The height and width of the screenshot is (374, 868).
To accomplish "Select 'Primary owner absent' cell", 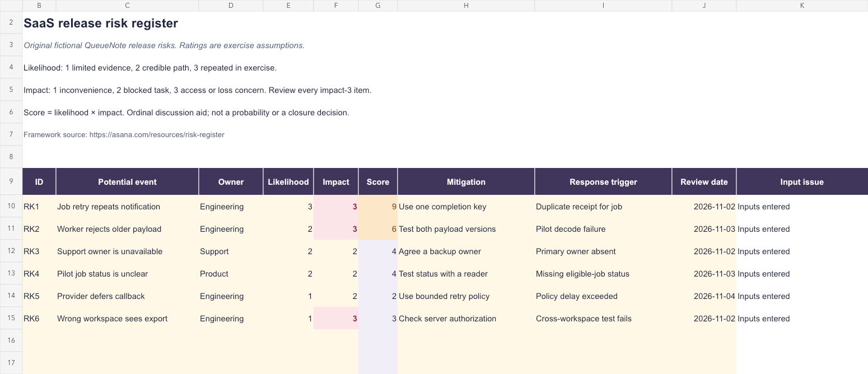I will 603,251.
